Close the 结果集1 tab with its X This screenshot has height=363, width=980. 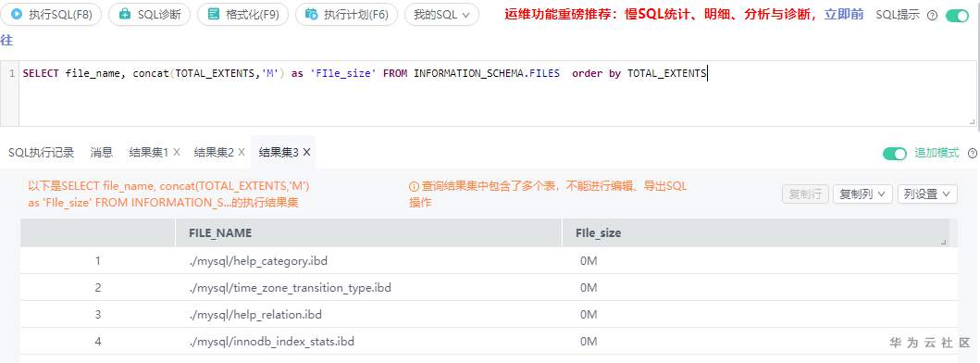pyautogui.click(x=177, y=152)
